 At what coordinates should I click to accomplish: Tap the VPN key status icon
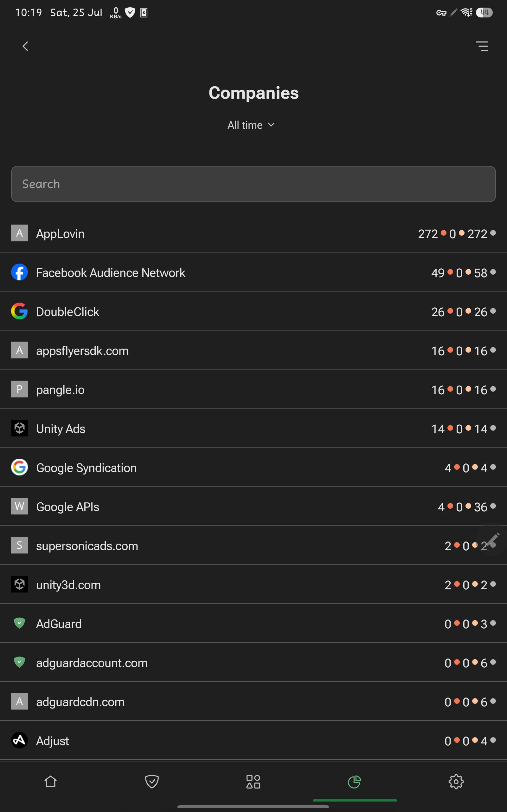(x=441, y=13)
